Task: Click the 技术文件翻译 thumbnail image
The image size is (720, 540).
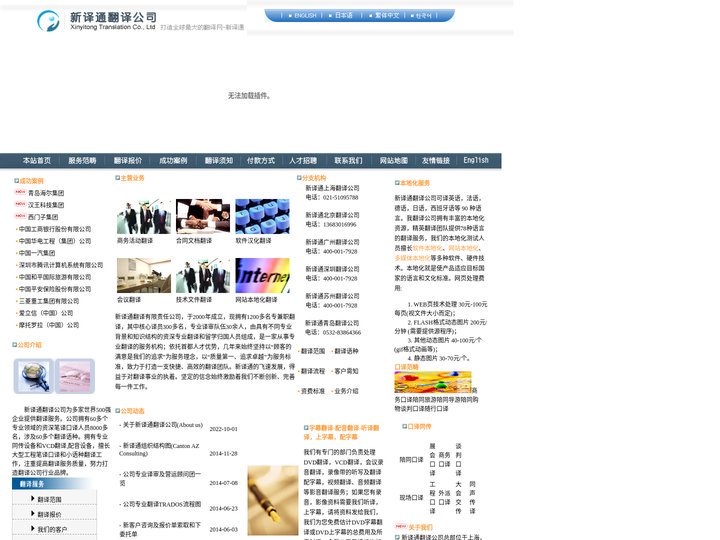Action: tap(203, 275)
